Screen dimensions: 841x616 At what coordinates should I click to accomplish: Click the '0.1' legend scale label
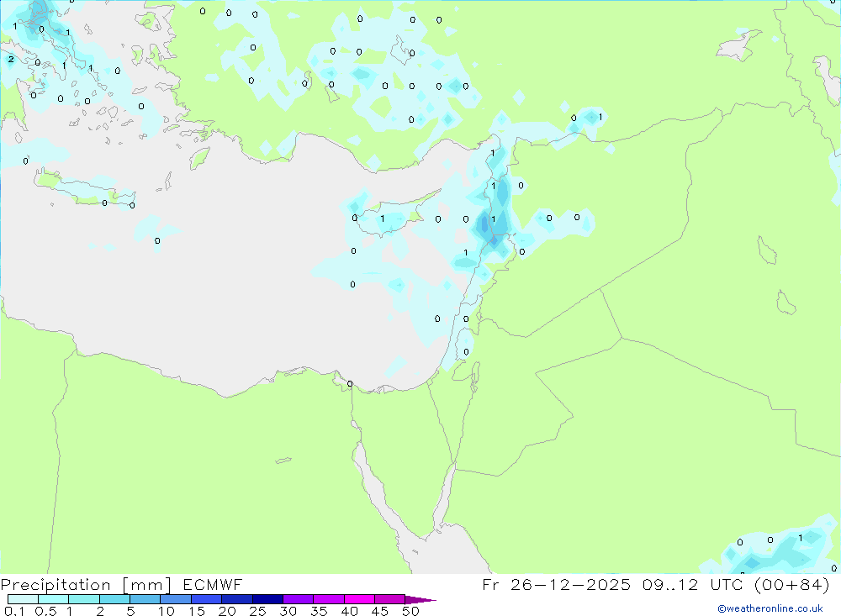pyautogui.click(x=14, y=611)
